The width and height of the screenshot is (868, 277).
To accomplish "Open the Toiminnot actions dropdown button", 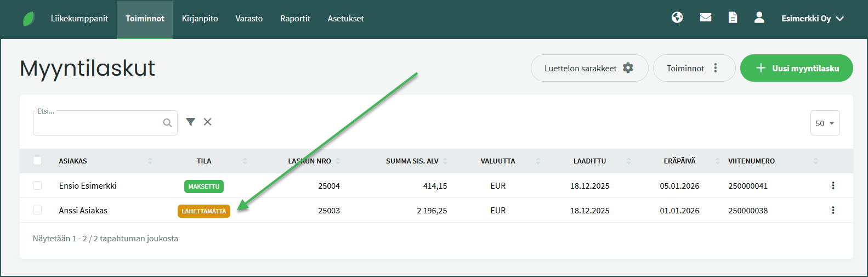I will coord(694,68).
